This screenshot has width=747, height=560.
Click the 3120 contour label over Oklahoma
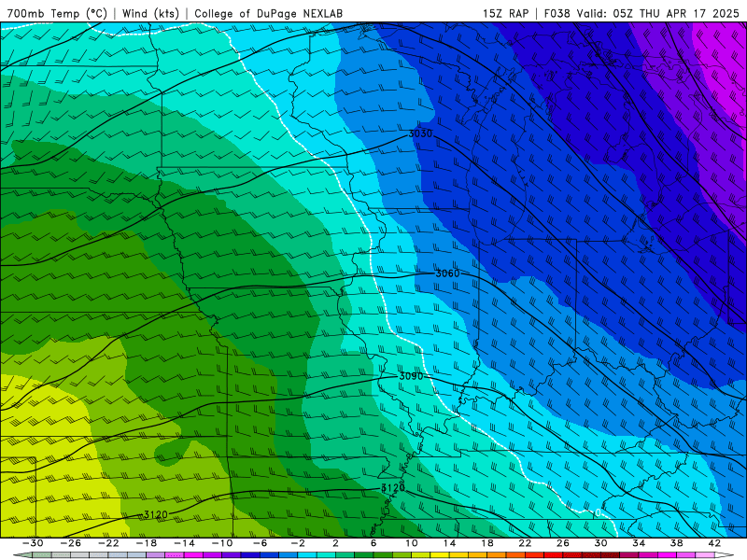click(x=156, y=515)
